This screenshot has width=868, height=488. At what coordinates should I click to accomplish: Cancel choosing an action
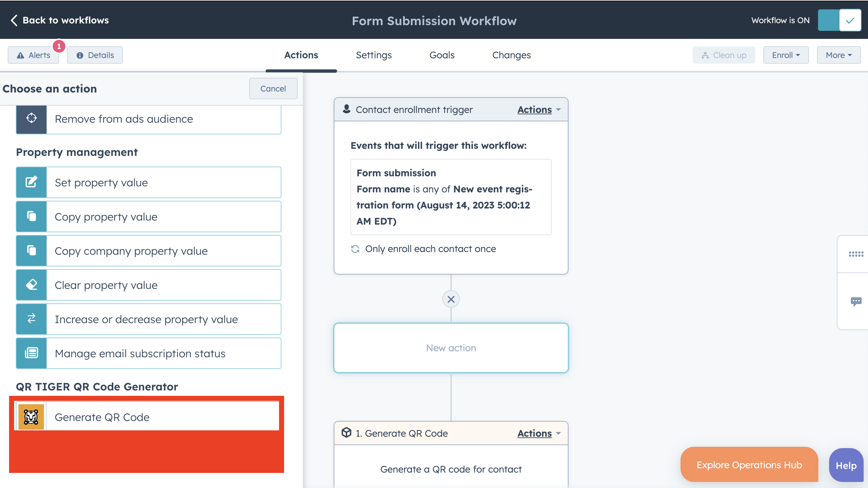[x=273, y=88]
